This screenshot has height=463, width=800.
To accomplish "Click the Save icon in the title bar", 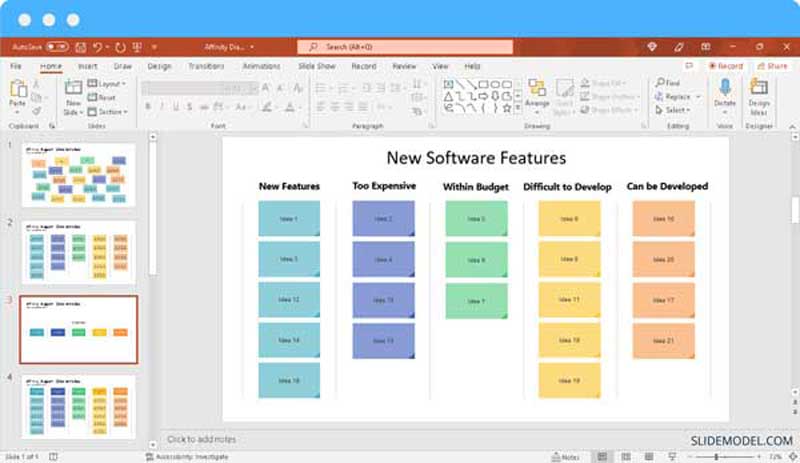I will [x=78, y=47].
